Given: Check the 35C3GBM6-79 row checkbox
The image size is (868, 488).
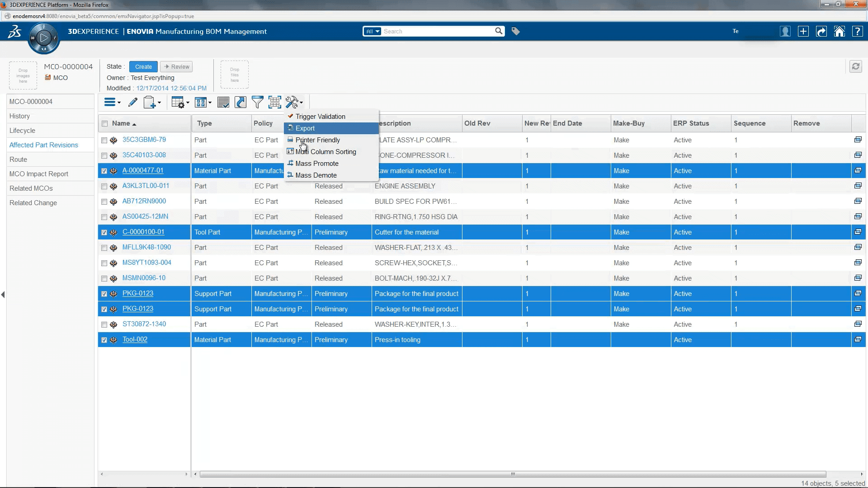Looking at the screenshot, I should (x=104, y=140).
